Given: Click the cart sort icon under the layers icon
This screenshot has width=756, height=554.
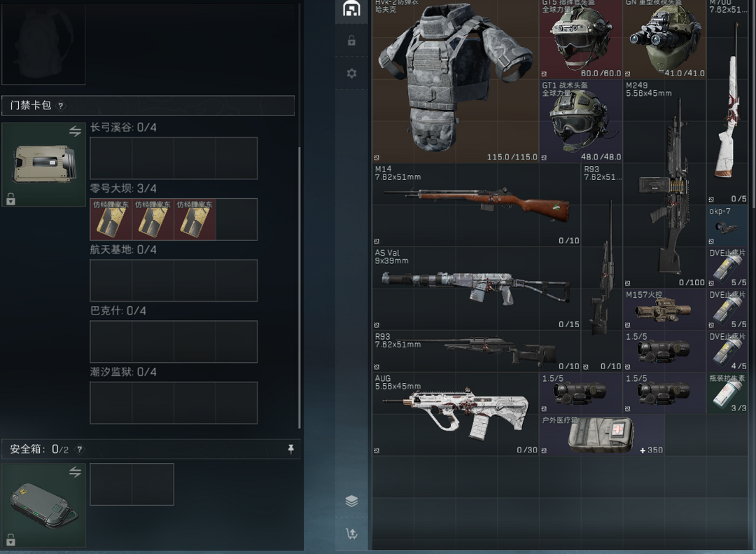Looking at the screenshot, I should pyautogui.click(x=351, y=533).
